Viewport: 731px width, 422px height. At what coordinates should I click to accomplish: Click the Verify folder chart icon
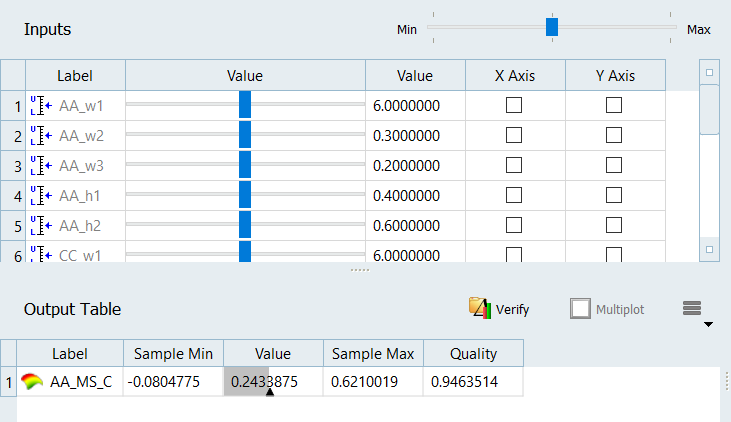(480, 308)
